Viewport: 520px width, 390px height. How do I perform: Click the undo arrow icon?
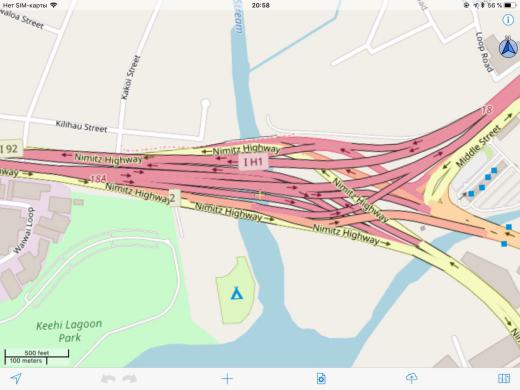[108, 379]
